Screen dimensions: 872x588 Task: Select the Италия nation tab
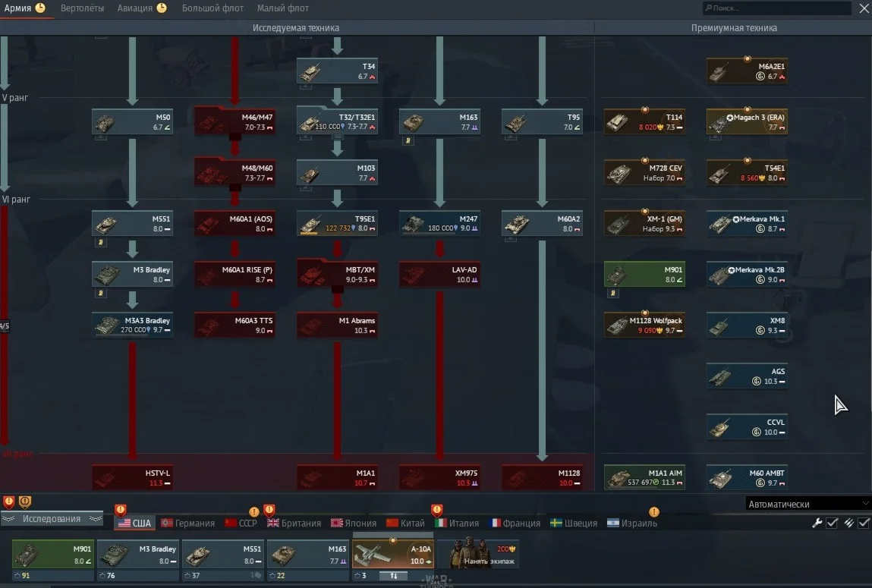457,523
